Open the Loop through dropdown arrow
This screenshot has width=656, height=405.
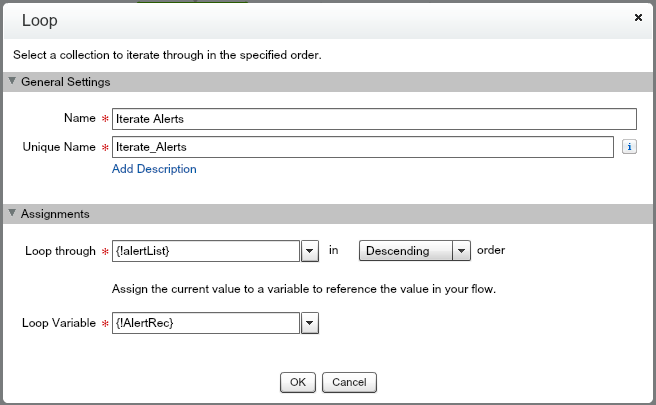tap(310, 251)
